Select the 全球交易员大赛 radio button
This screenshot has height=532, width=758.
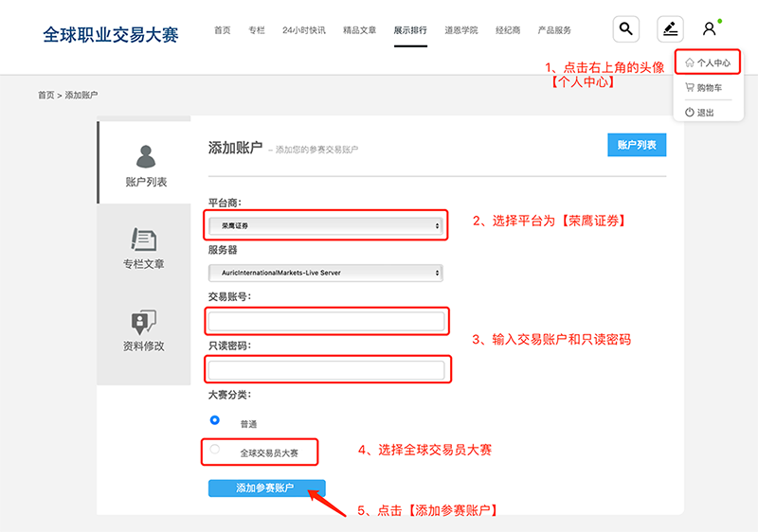point(215,450)
